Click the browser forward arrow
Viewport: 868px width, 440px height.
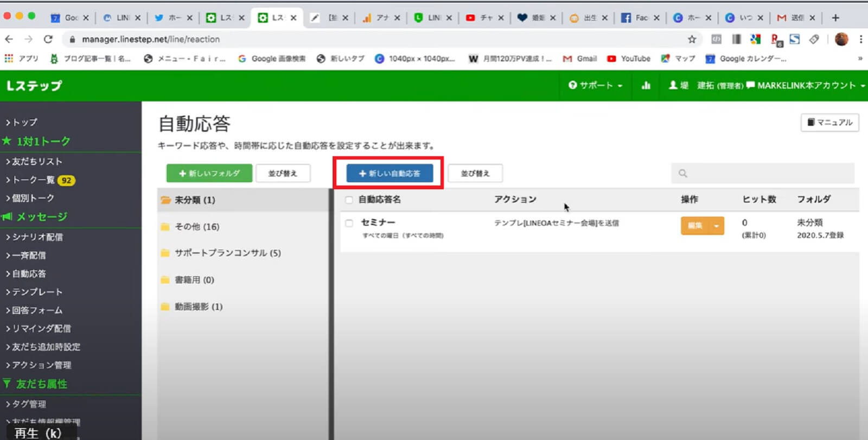pyautogui.click(x=28, y=39)
